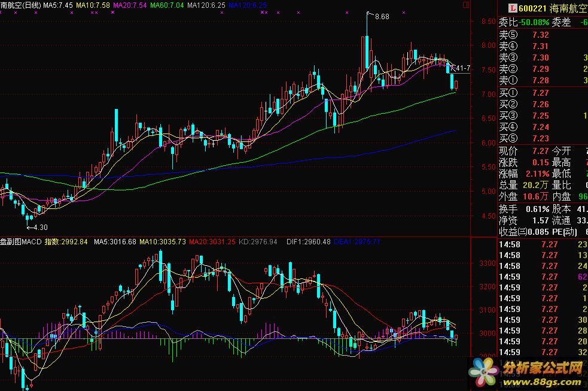Click the 收益(三) value 0.085
Screen dimensions: 588x391
(538, 232)
